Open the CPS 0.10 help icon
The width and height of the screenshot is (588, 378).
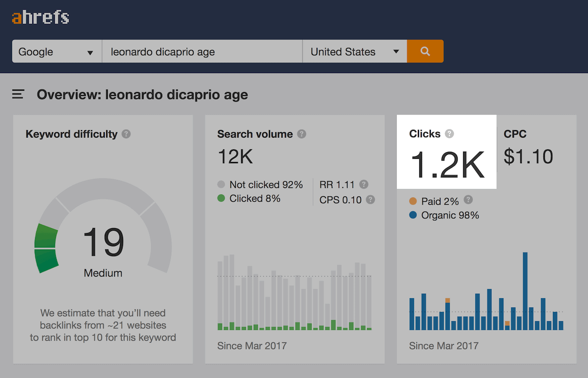click(370, 199)
